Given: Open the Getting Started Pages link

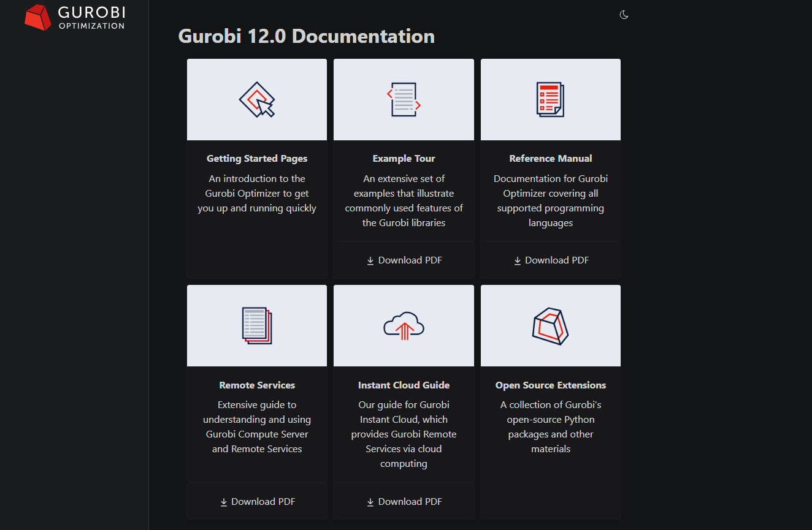Looking at the screenshot, I should (257, 159).
